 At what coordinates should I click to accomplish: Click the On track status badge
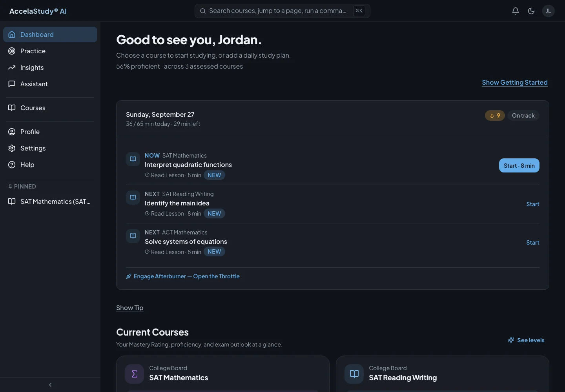523,116
